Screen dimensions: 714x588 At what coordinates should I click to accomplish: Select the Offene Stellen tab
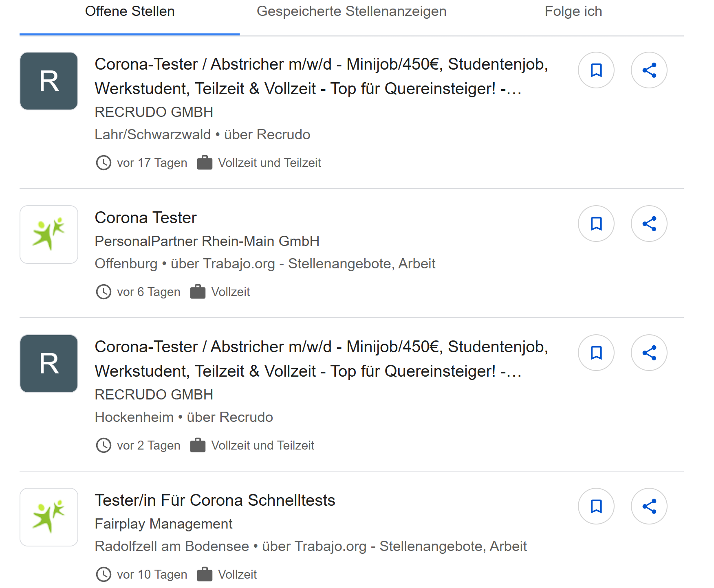pos(129,11)
